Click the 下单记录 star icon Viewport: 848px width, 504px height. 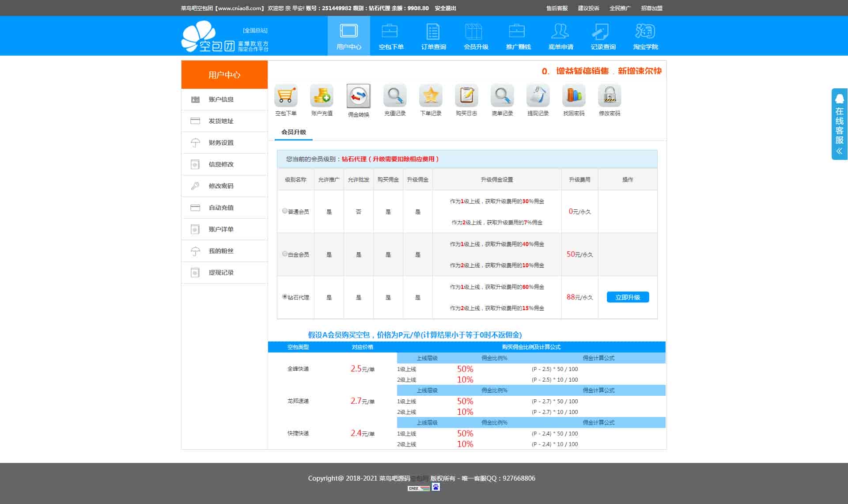(431, 96)
